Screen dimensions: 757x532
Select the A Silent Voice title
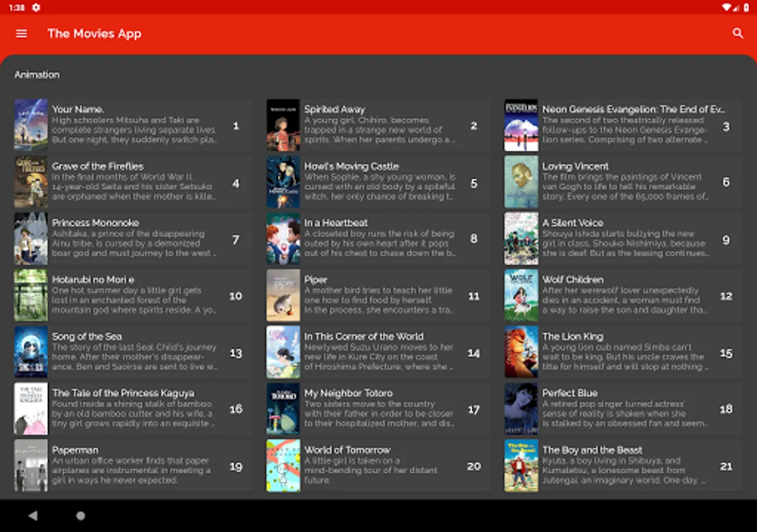click(573, 223)
